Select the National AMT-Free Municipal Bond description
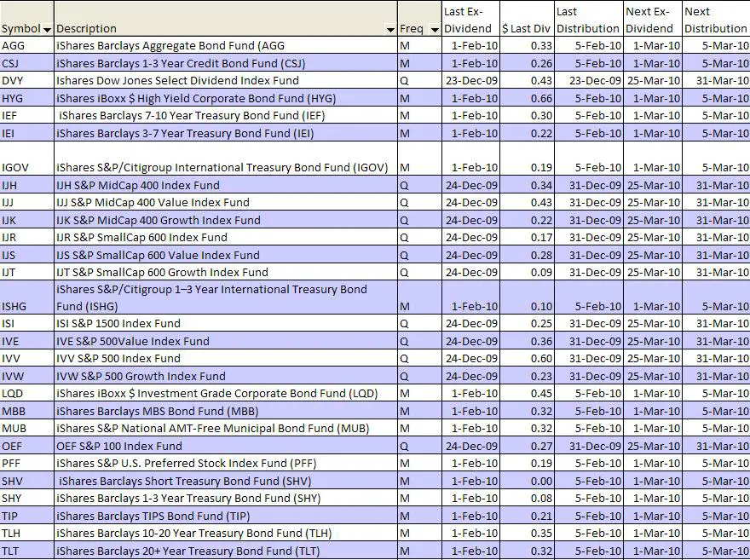This screenshot has height=560, width=750. [x=226, y=428]
